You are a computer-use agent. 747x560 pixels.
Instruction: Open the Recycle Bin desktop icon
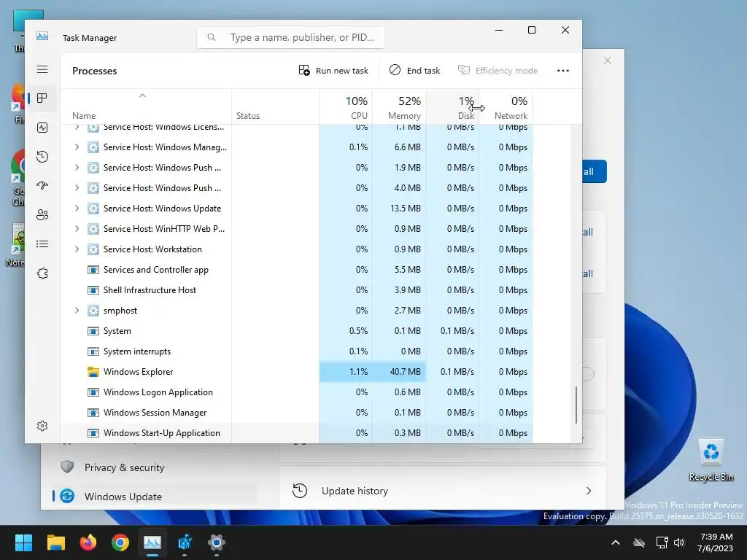[711, 460]
